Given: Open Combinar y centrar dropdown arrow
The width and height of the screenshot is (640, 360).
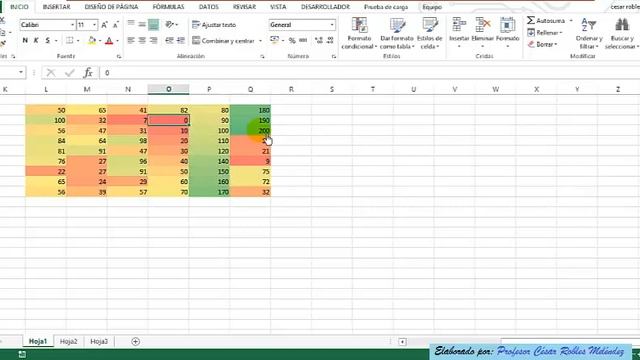Looking at the screenshot, I should [x=260, y=41].
